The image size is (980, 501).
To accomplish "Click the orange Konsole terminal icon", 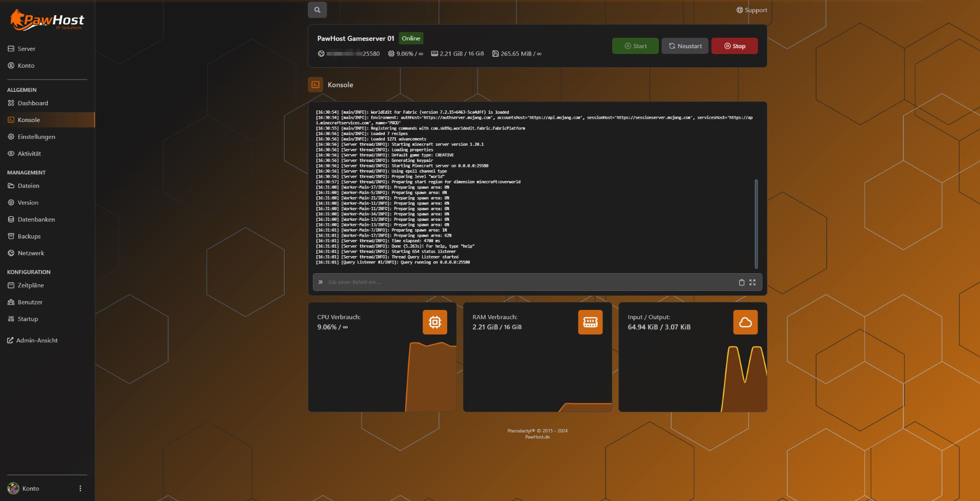I will pyautogui.click(x=315, y=84).
